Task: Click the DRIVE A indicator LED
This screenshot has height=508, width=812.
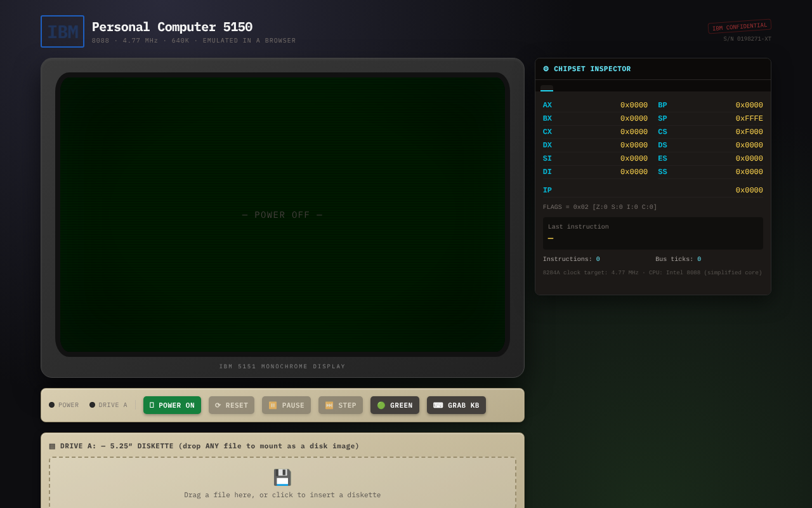Action: pyautogui.click(x=92, y=405)
